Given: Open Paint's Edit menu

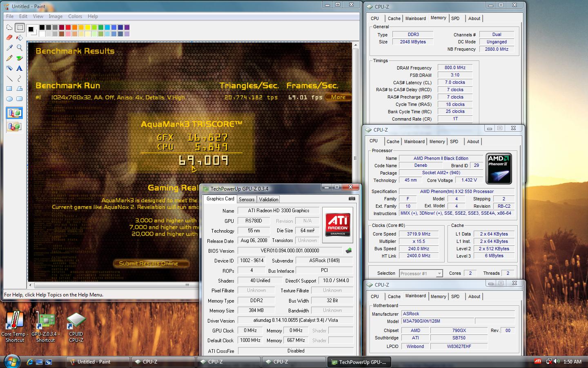Looking at the screenshot, I should pyautogui.click(x=23, y=16).
